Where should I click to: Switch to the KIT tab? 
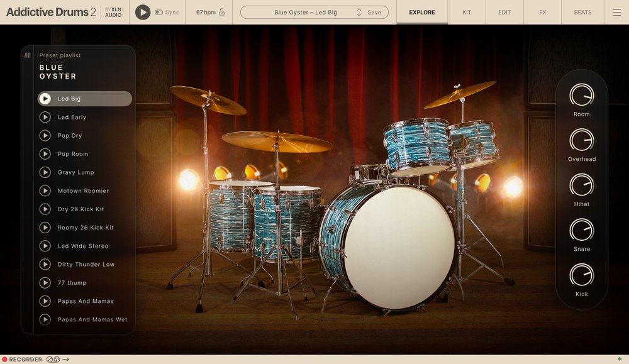point(466,12)
